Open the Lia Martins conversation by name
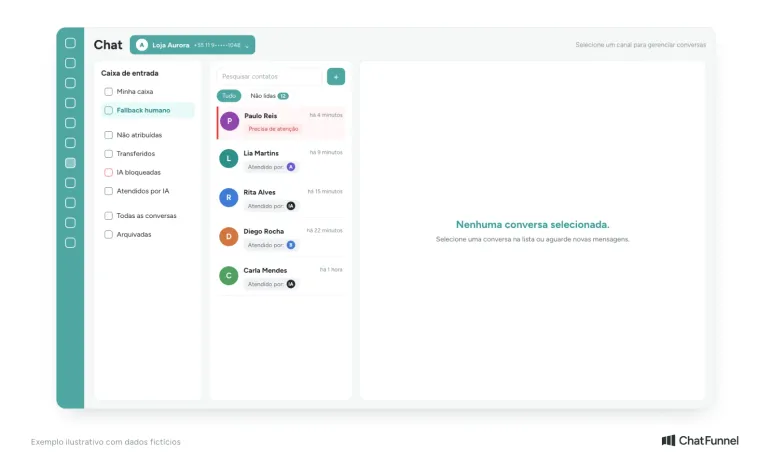 click(261, 153)
